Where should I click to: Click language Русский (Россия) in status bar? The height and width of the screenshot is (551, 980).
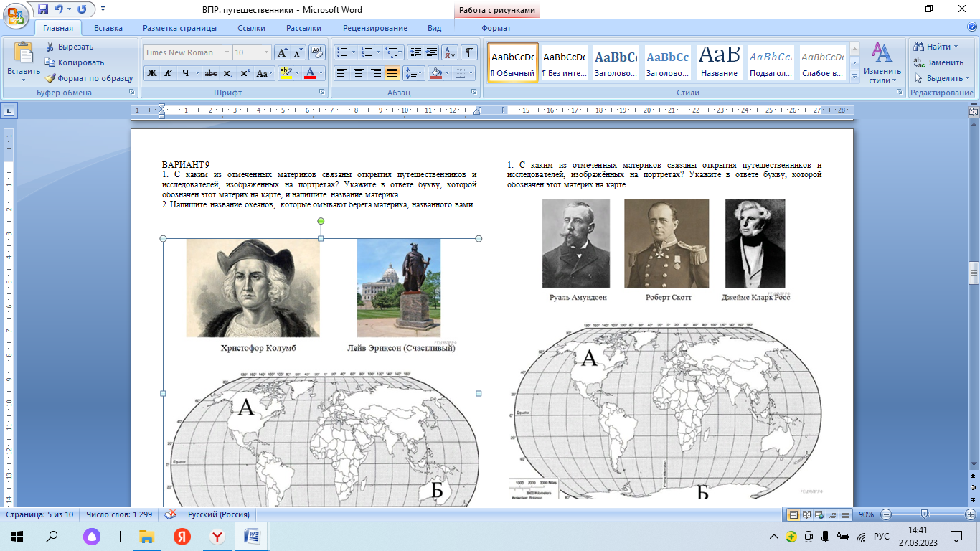click(219, 514)
